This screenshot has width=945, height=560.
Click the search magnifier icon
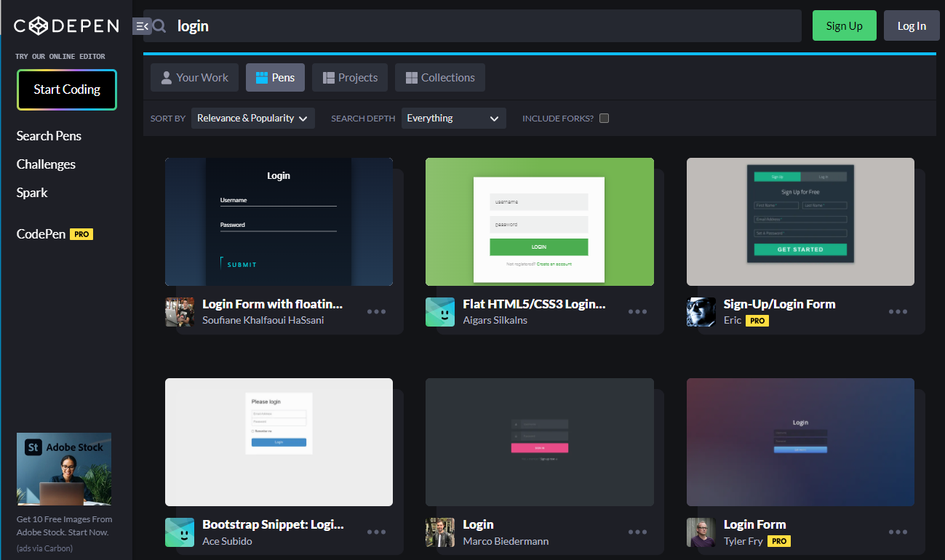pos(159,26)
